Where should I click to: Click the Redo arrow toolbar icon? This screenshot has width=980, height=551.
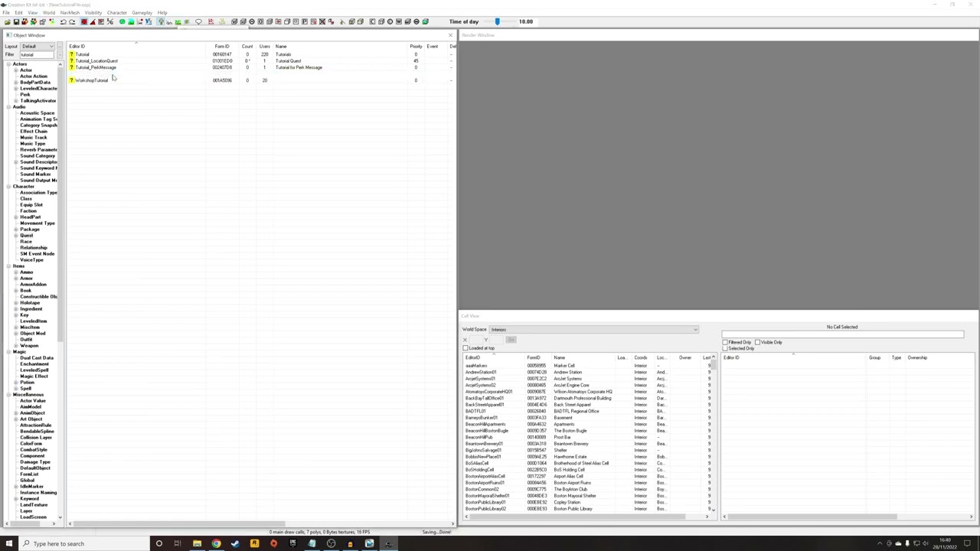pos(71,21)
